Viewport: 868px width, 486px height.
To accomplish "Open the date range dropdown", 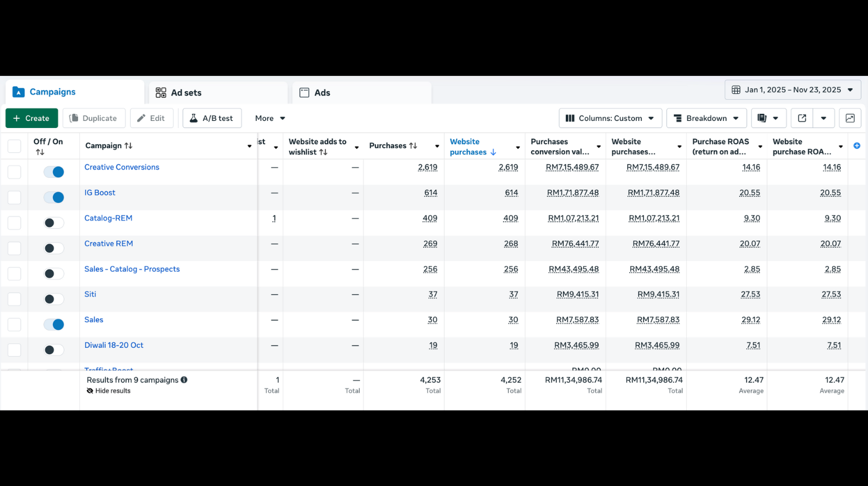I will click(793, 90).
